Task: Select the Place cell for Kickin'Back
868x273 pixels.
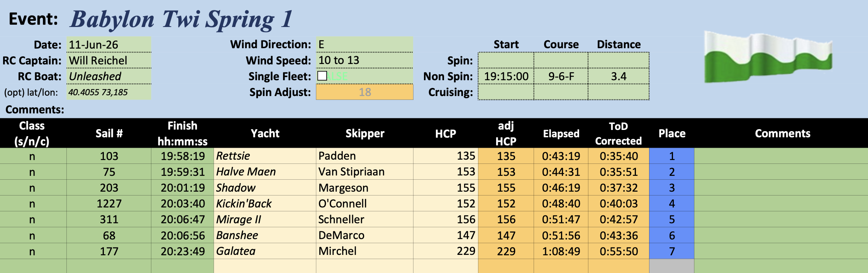Action: pyautogui.click(x=672, y=203)
